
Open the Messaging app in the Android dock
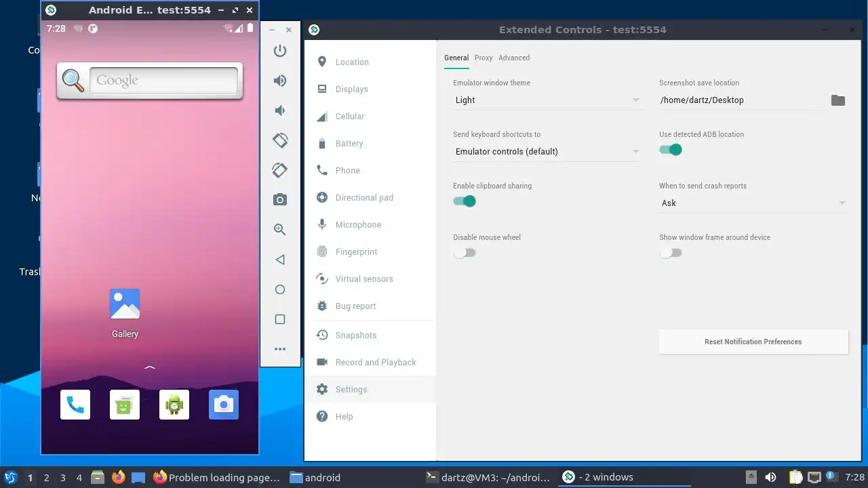click(125, 405)
